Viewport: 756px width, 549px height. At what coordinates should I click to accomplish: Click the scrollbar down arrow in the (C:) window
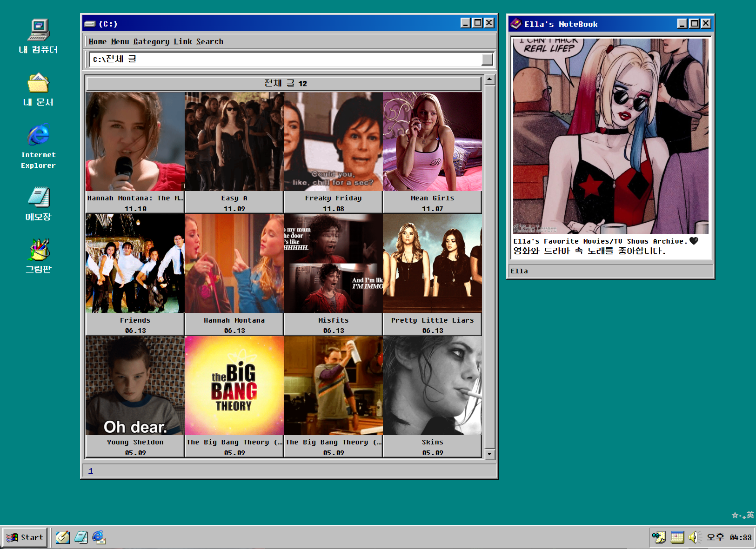click(x=489, y=454)
